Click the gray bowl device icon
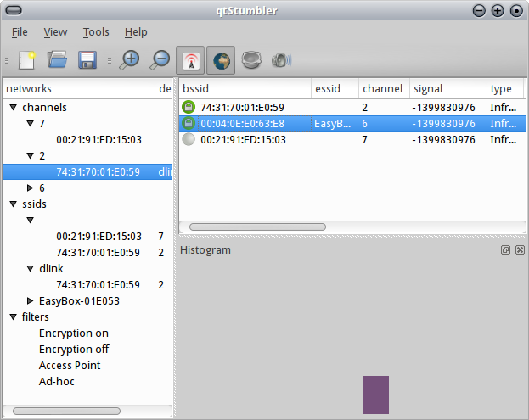Screen dimensions: 529x420 point(251,60)
